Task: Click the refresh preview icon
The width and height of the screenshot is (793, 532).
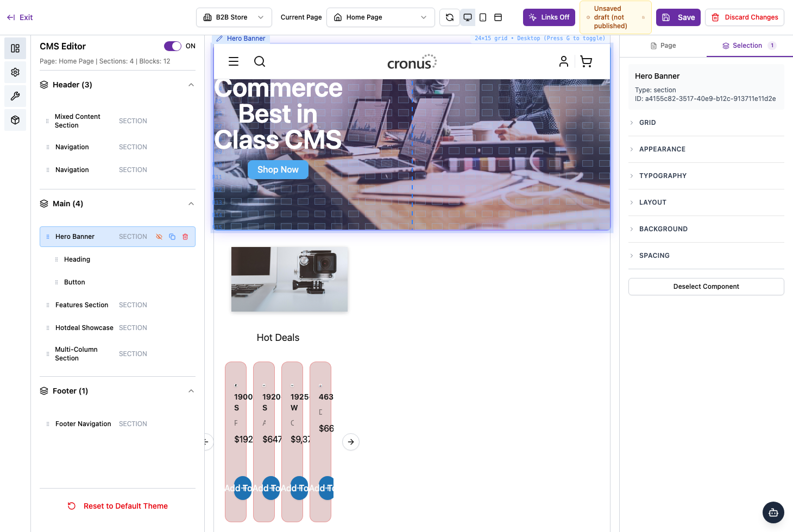Action: click(x=450, y=17)
